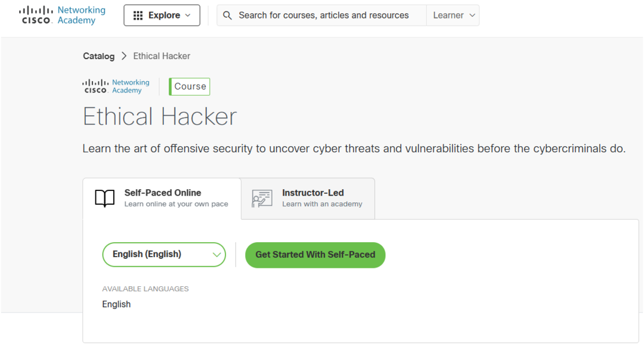
Task: Click the Instructor-Led presenter icon
Action: point(262,199)
